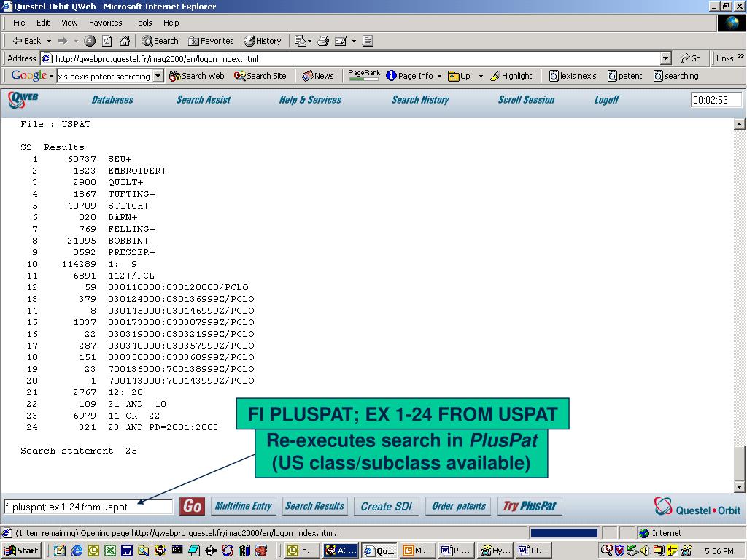The width and height of the screenshot is (747, 560).
Task: Open the Favorites pane in toolbar
Action: [211, 41]
